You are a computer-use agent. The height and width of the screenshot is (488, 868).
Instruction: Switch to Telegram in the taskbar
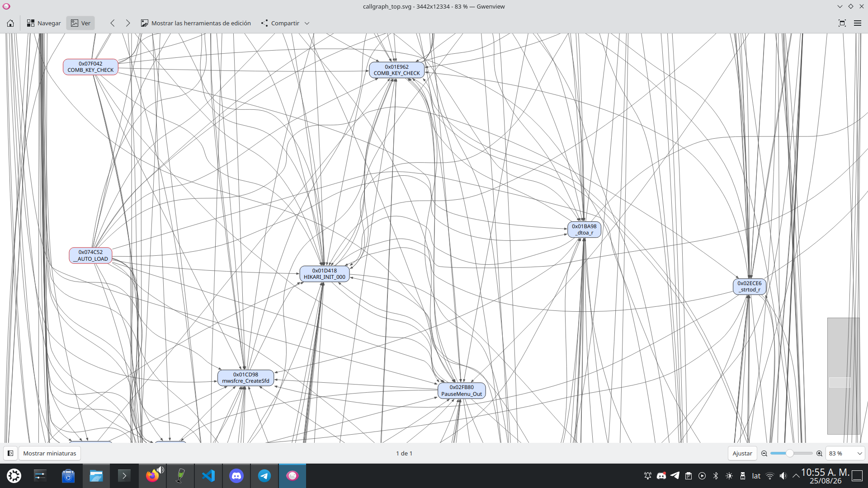pos(264,476)
